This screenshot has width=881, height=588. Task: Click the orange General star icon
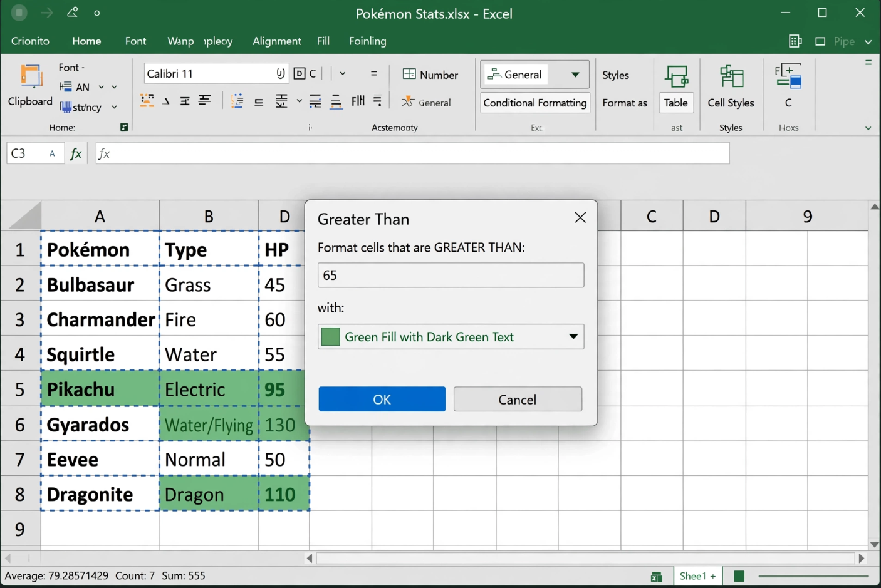408,102
